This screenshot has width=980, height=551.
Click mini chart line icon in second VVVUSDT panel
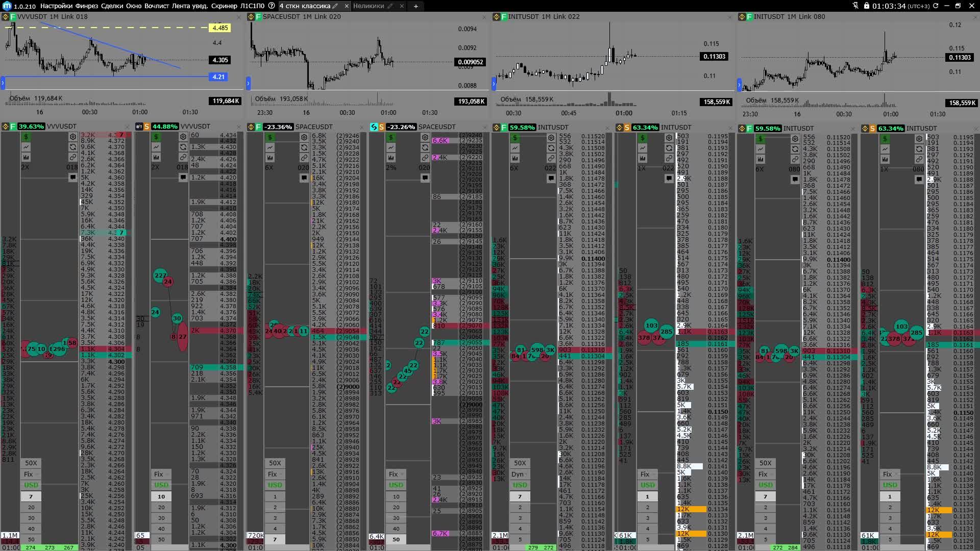point(156,147)
